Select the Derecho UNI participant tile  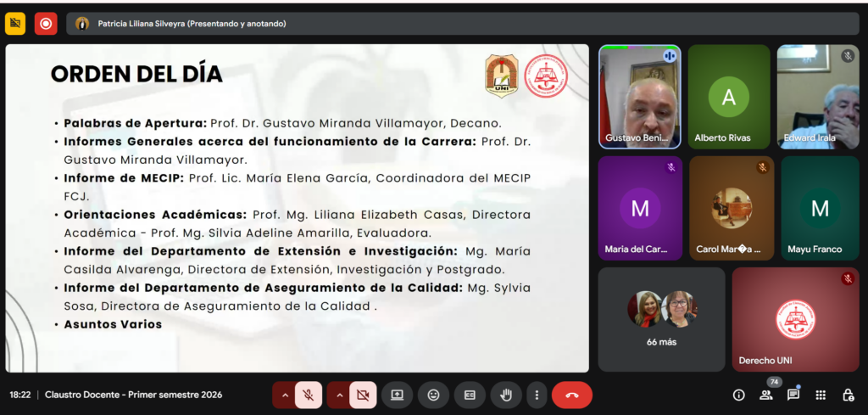pos(795,319)
